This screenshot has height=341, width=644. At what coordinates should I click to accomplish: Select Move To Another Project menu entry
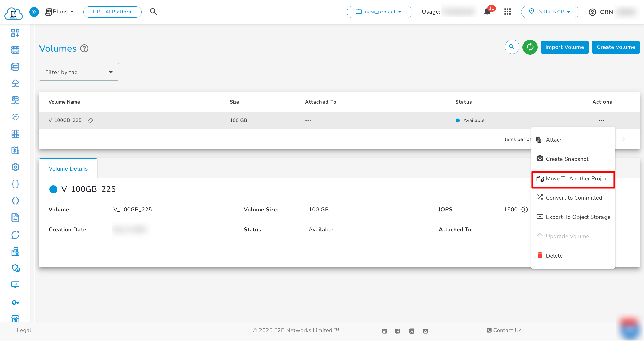click(573, 179)
